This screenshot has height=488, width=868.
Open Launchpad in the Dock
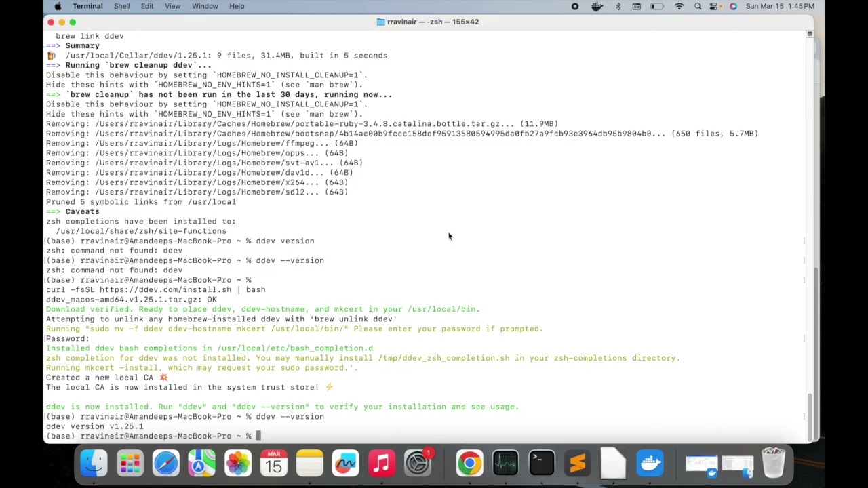[x=130, y=464]
